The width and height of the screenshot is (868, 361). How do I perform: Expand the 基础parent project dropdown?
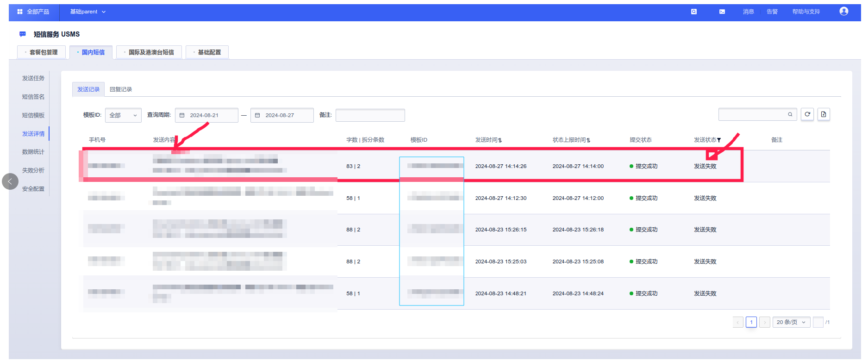point(88,12)
